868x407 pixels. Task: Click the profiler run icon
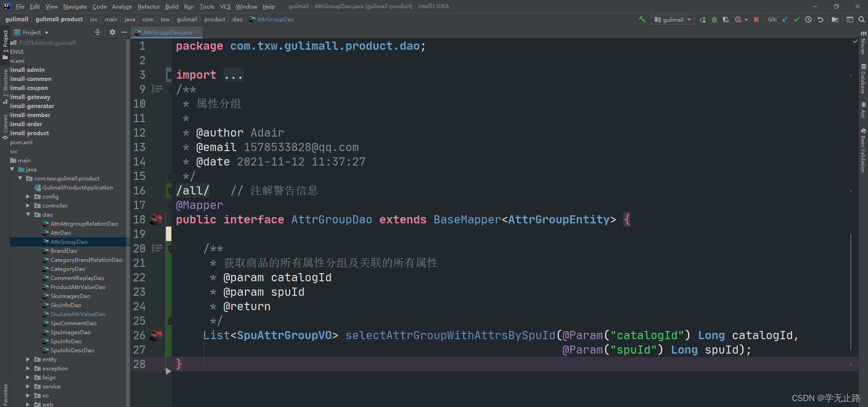pyautogui.click(x=738, y=19)
